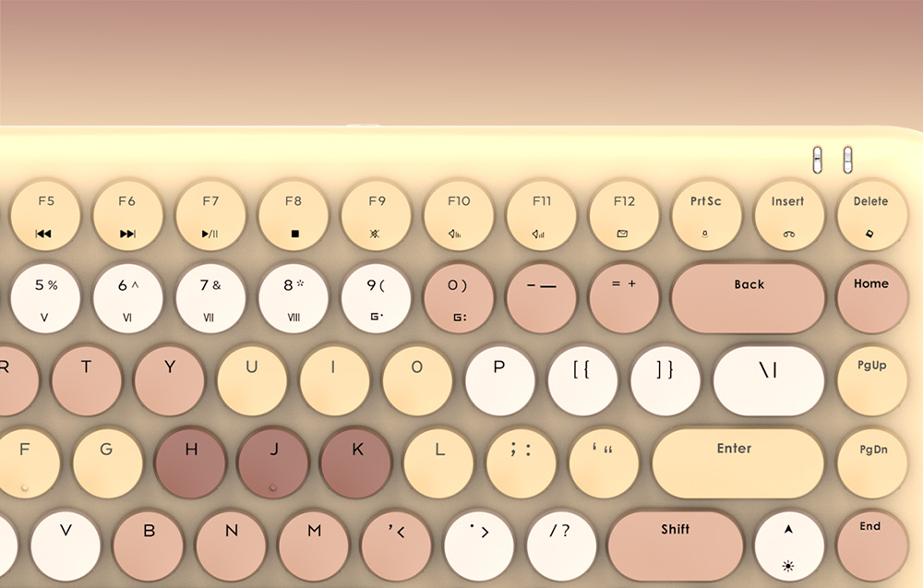
Task: Flip the right slide switch
Action: click(x=847, y=160)
